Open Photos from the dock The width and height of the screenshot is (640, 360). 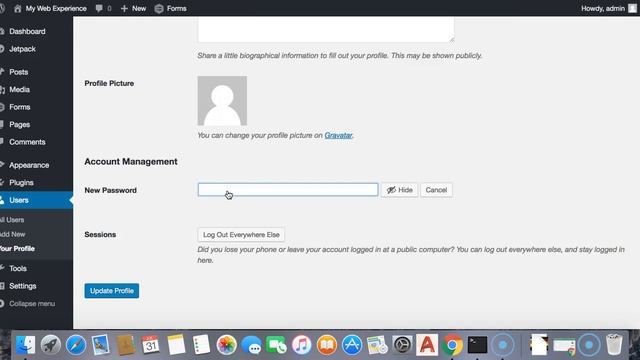click(227, 345)
